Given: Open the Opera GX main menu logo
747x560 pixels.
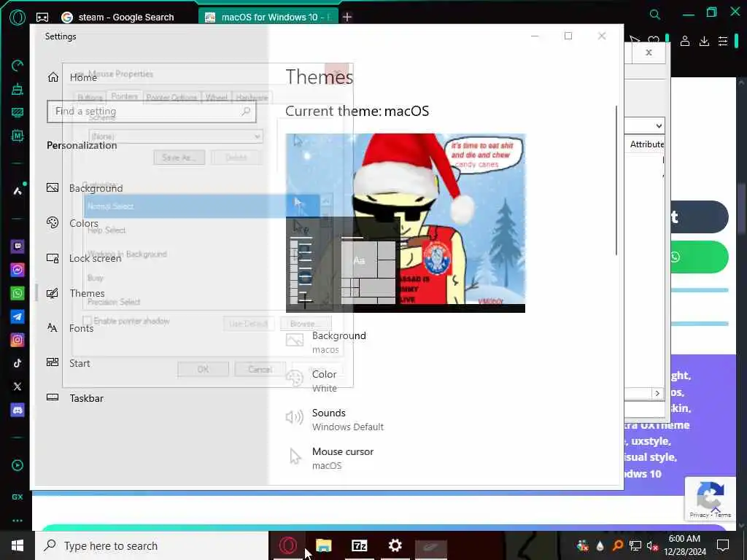Looking at the screenshot, I should point(18,17).
